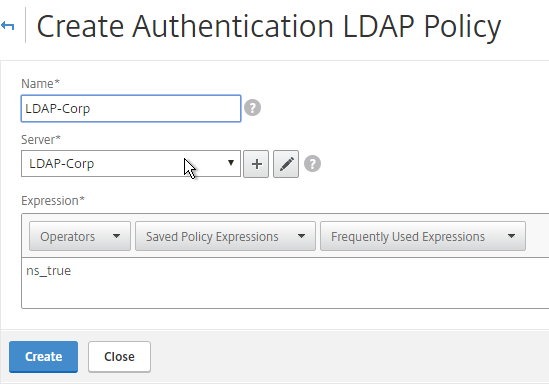
Task: Focus the Name input containing LDAP-Corp
Action: [131, 109]
